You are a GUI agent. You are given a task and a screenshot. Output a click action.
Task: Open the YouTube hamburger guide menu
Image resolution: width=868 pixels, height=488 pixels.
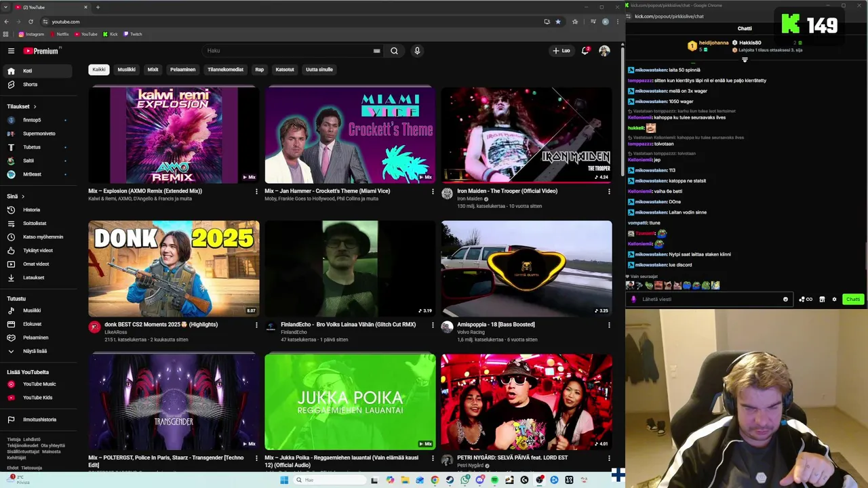click(11, 51)
